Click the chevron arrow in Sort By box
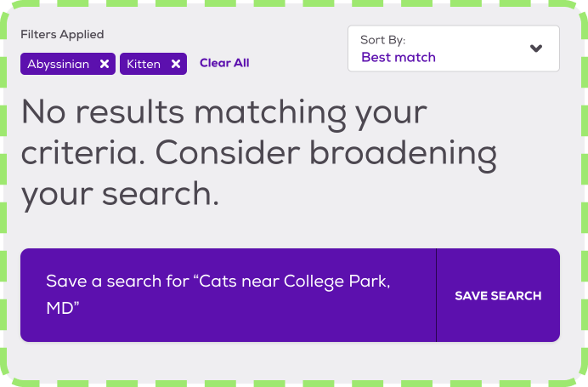The image size is (588, 387). (536, 48)
